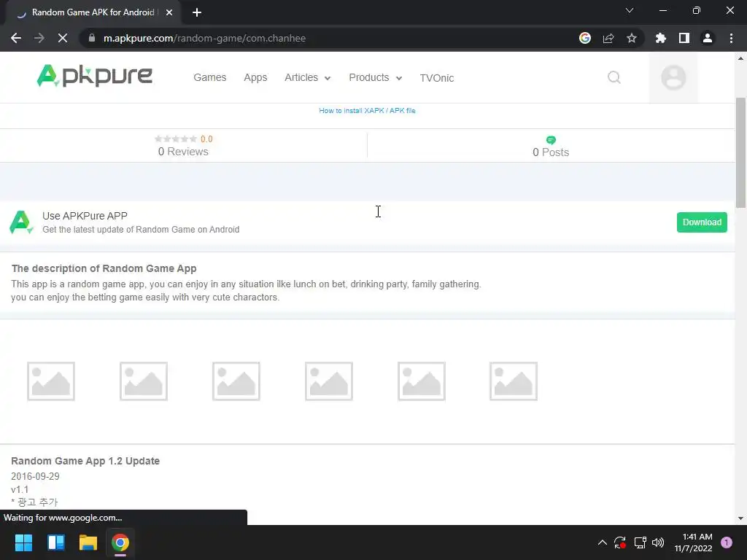Expand the Products dropdown arrow

point(399,79)
